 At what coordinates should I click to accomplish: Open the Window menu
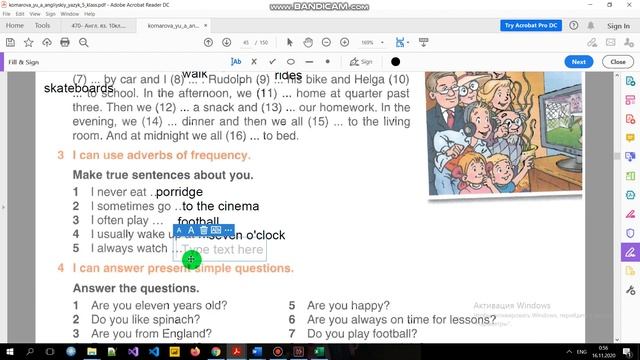[69, 14]
